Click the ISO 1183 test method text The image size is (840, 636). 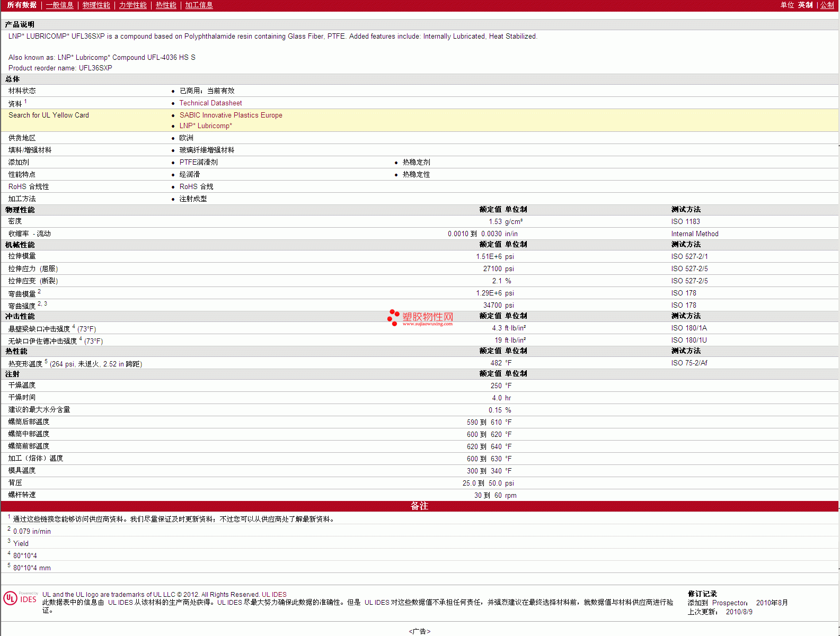pyautogui.click(x=685, y=222)
